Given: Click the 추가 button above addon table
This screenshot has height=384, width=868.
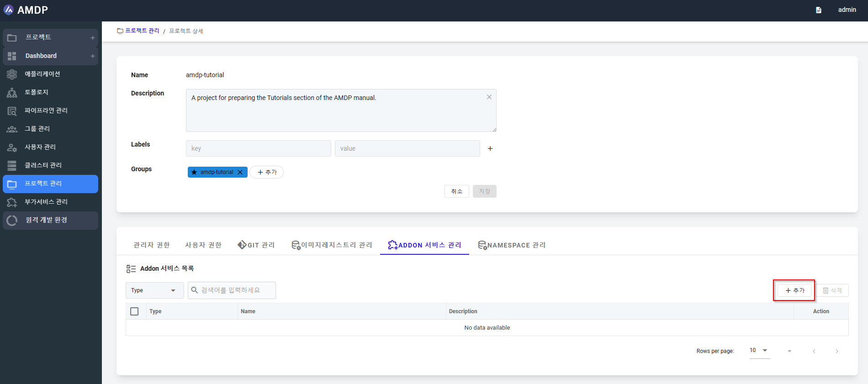Looking at the screenshot, I should pos(794,290).
